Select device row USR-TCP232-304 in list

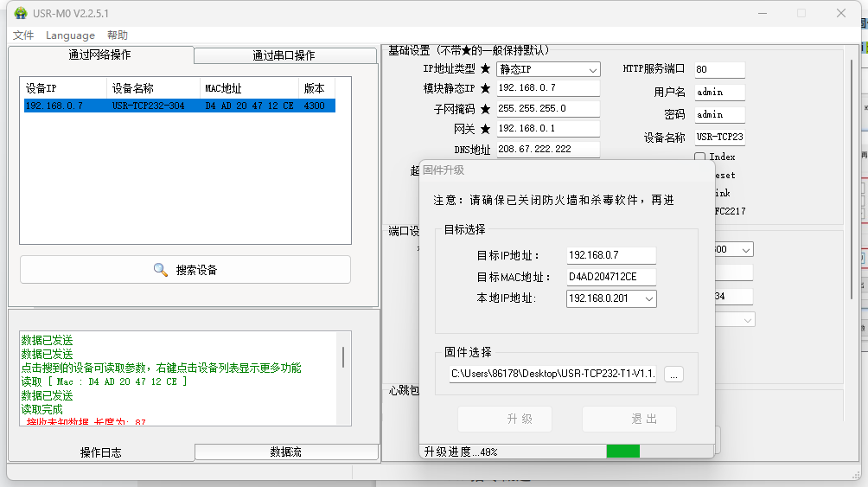pyautogui.click(x=179, y=106)
